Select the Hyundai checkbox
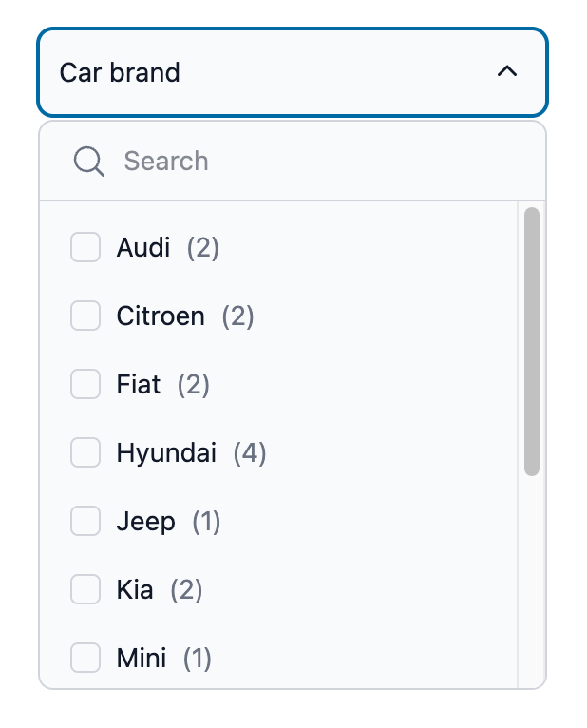The width and height of the screenshot is (587, 728). click(x=85, y=453)
